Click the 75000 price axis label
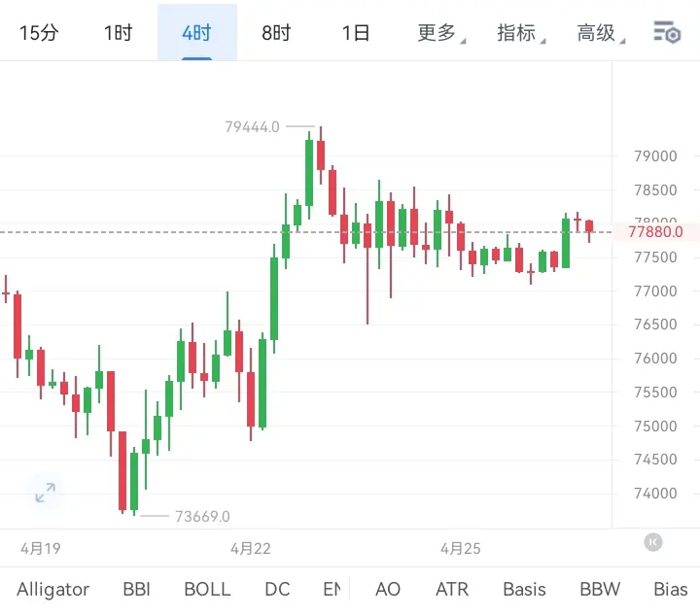700x616 pixels. (x=655, y=426)
